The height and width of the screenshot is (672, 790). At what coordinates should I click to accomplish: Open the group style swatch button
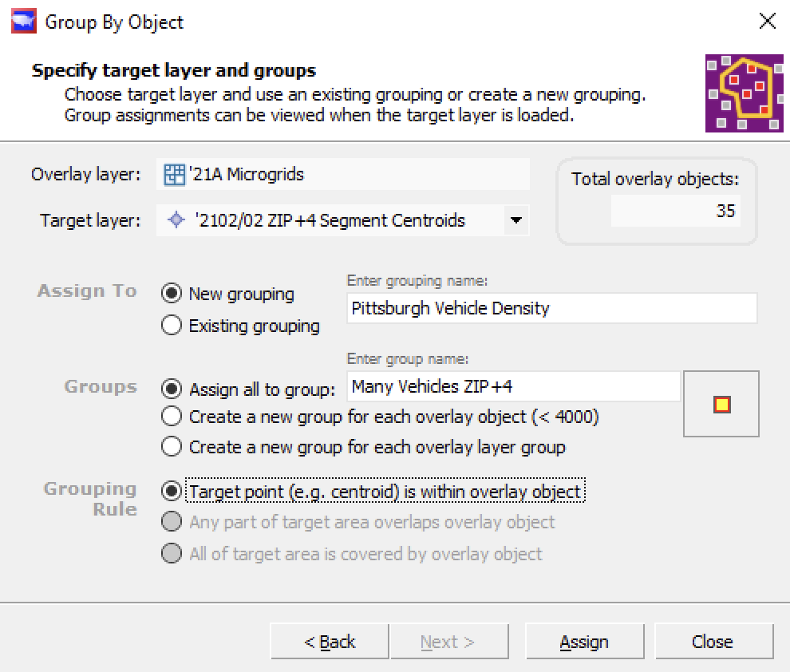point(721,404)
